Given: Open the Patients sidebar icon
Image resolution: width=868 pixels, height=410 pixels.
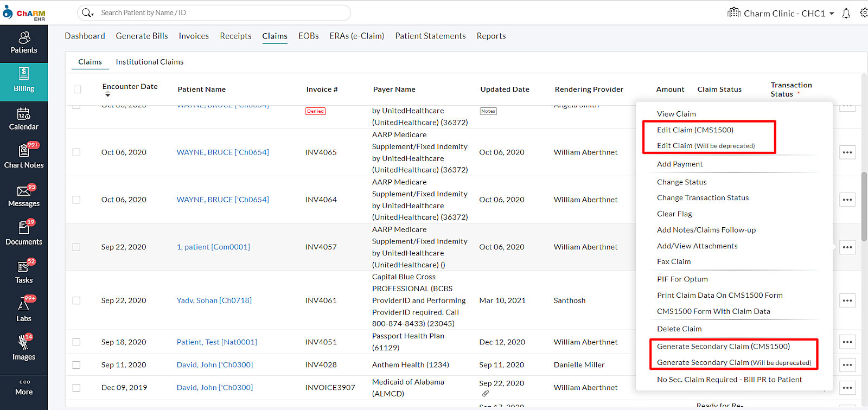Looking at the screenshot, I should (24, 43).
